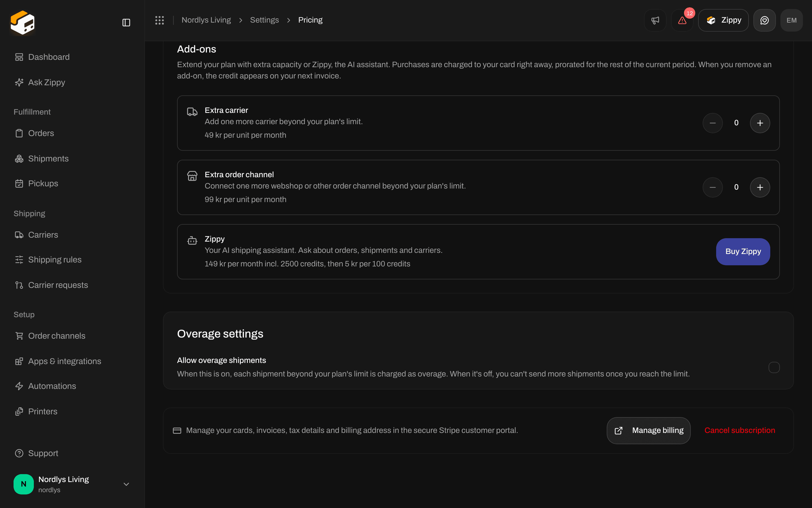
Task: Increase Extra carrier quantity
Action: click(760, 123)
